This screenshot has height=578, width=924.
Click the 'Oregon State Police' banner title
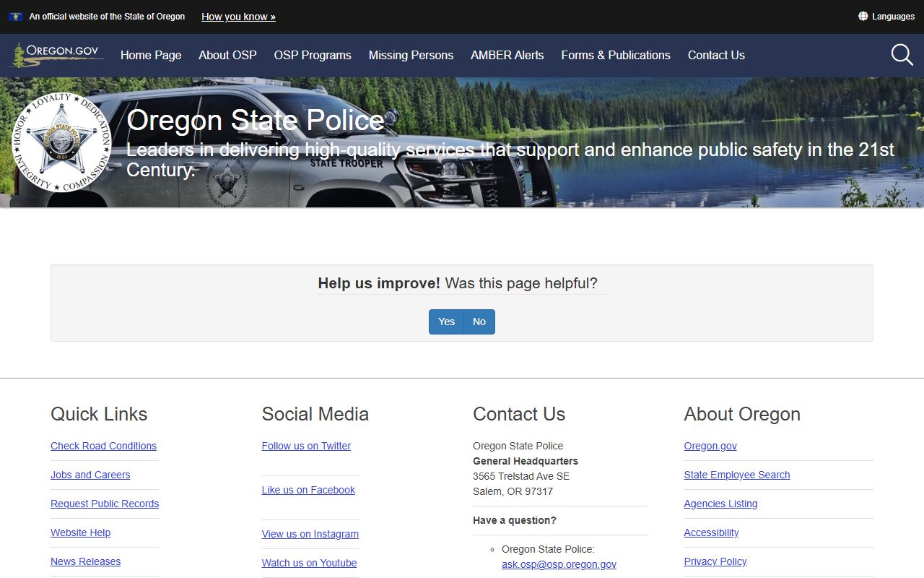256,121
